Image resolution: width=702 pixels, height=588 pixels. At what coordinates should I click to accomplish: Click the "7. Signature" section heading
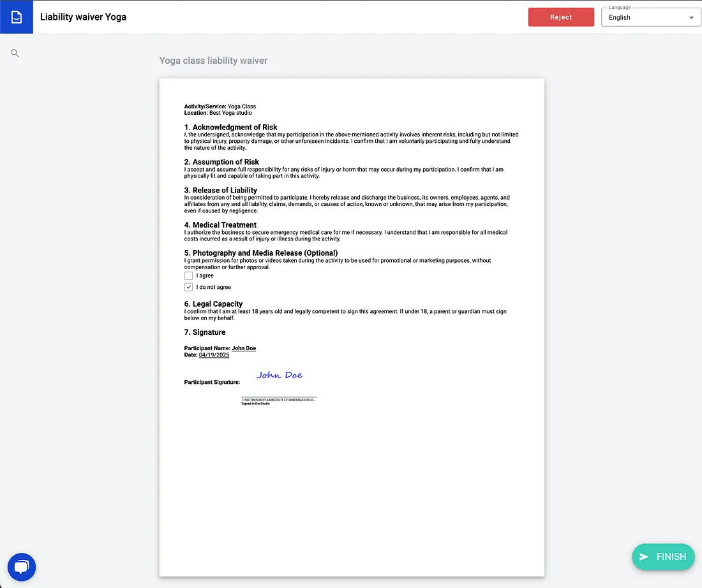click(x=205, y=332)
